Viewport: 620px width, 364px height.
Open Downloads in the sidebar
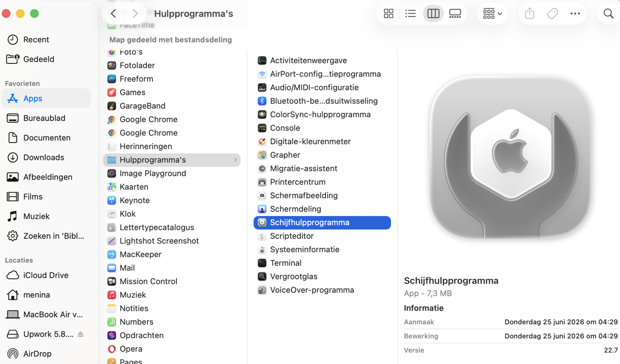[47, 157]
